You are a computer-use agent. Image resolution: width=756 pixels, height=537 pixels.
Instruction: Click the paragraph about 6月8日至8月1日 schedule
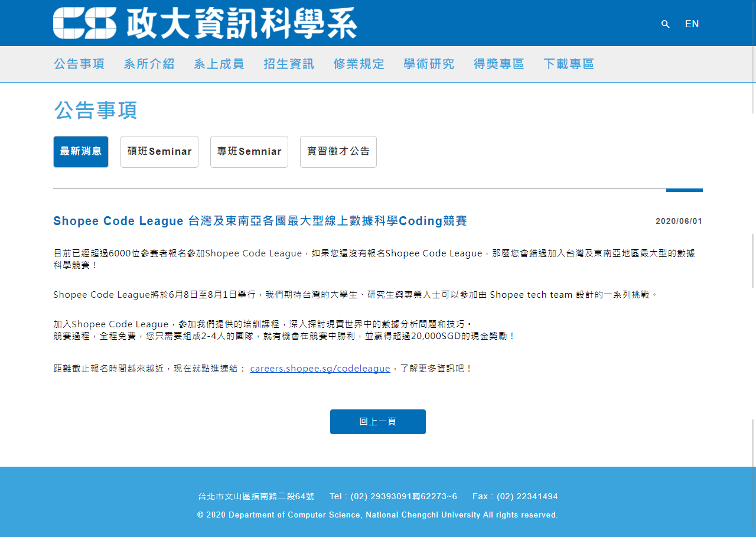tap(355, 294)
